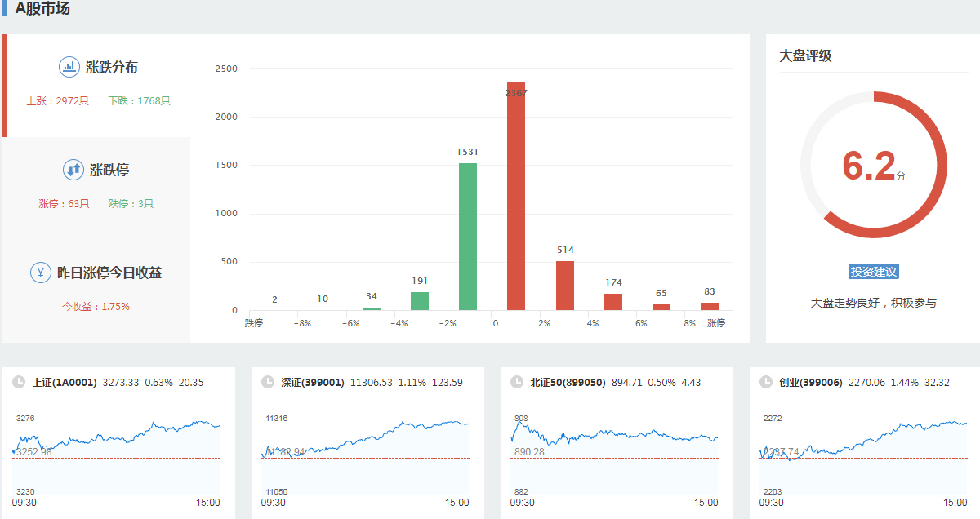Click the 创业 intraday line chart
The image size is (980, 519).
point(863,453)
